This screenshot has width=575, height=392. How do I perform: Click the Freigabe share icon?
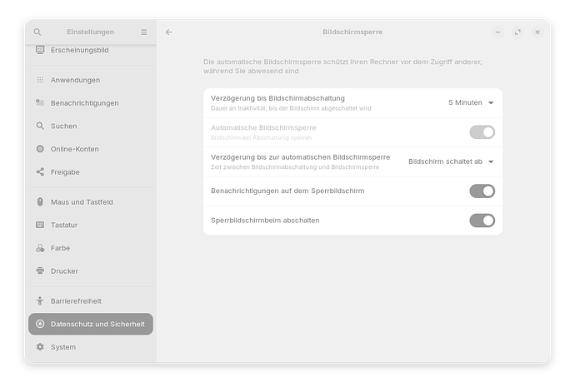click(x=40, y=171)
